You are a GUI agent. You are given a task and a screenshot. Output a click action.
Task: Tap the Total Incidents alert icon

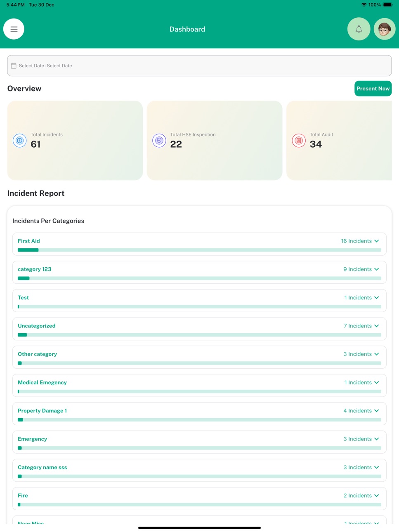coord(19,141)
